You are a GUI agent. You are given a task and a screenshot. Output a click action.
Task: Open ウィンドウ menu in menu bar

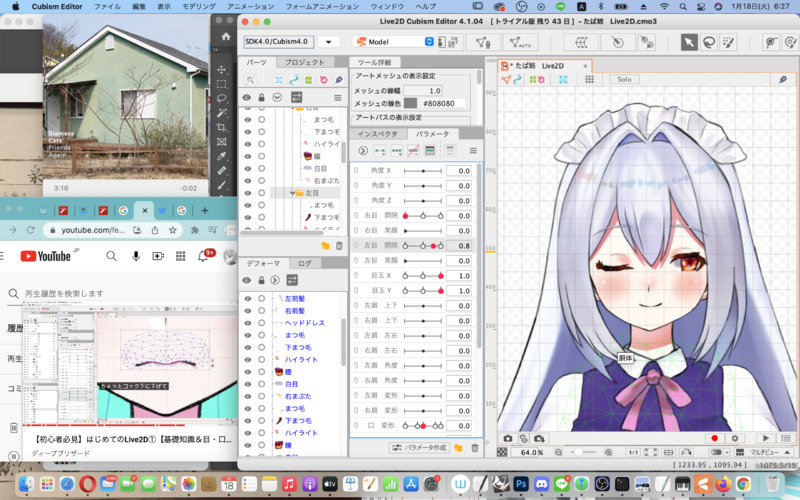coord(387,7)
